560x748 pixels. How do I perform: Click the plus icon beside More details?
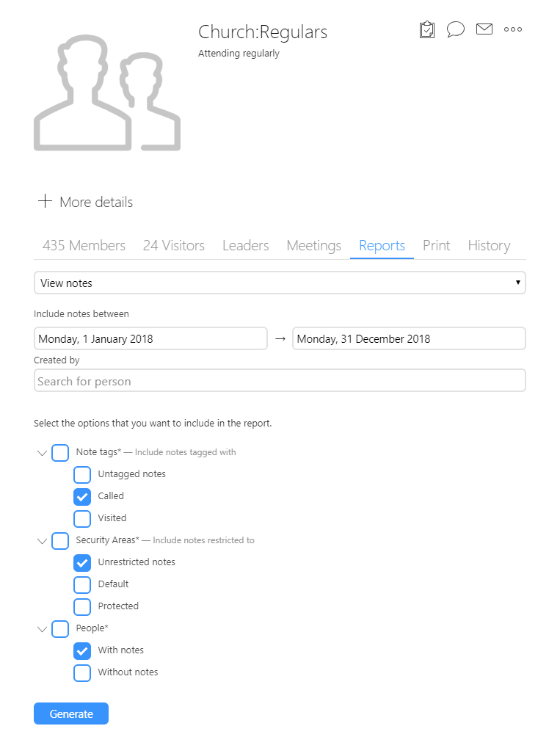pos(45,202)
